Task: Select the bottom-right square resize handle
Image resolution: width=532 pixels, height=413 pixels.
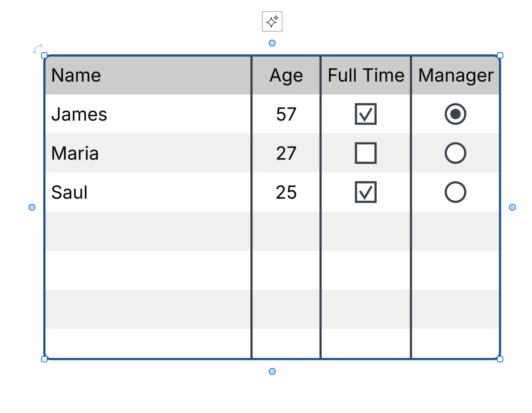Action: point(500,359)
